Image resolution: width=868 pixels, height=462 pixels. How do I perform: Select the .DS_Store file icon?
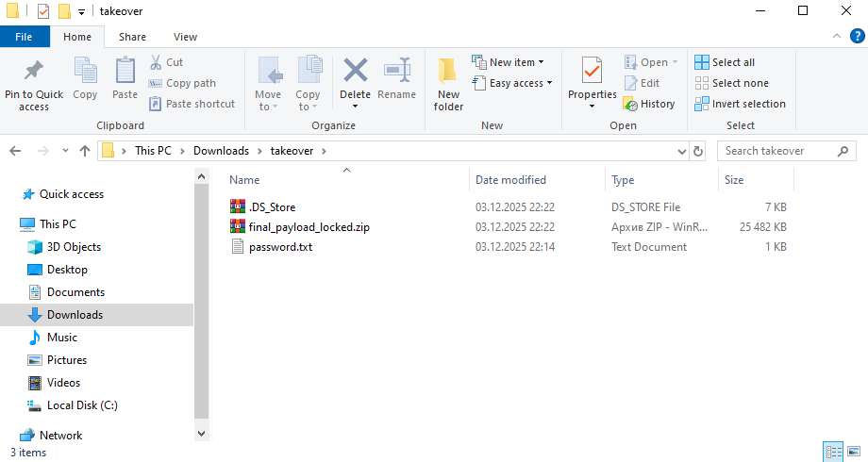[x=238, y=206]
